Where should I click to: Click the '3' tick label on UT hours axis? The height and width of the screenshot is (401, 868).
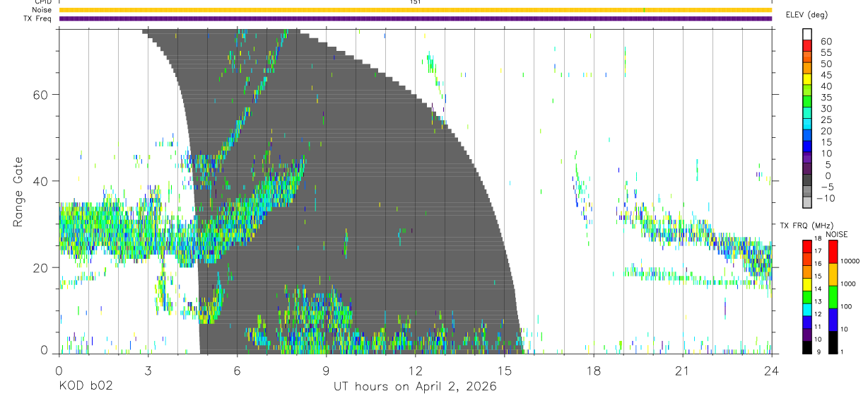[148, 370]
